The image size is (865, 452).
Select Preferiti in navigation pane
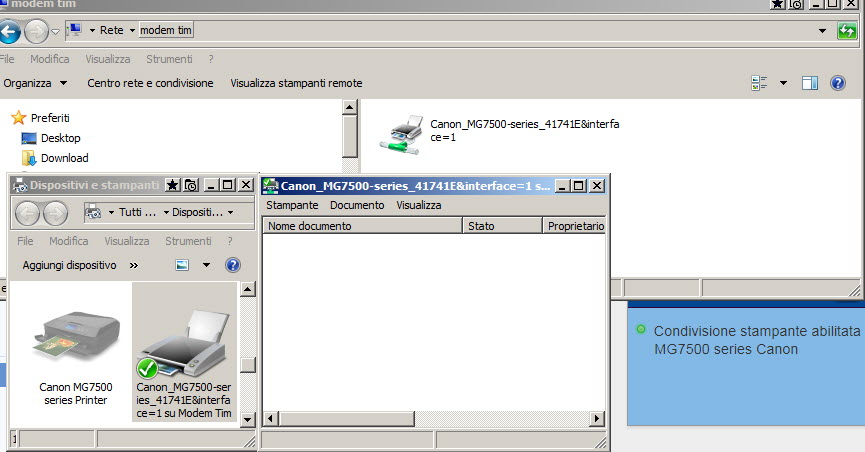pyautogui.click(x=40, y=118)
